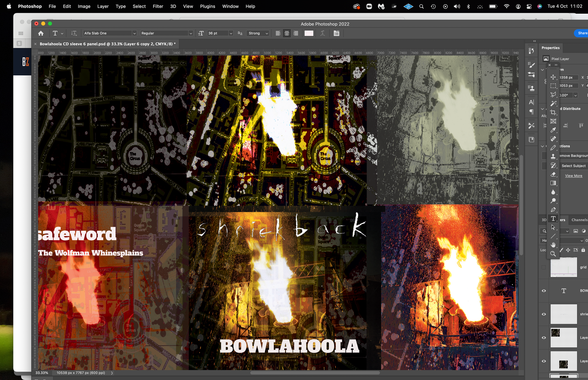Viewport: 588px width, 380px height.
Task: Select the Eyedropper tool
Action: tap(553, 130)
